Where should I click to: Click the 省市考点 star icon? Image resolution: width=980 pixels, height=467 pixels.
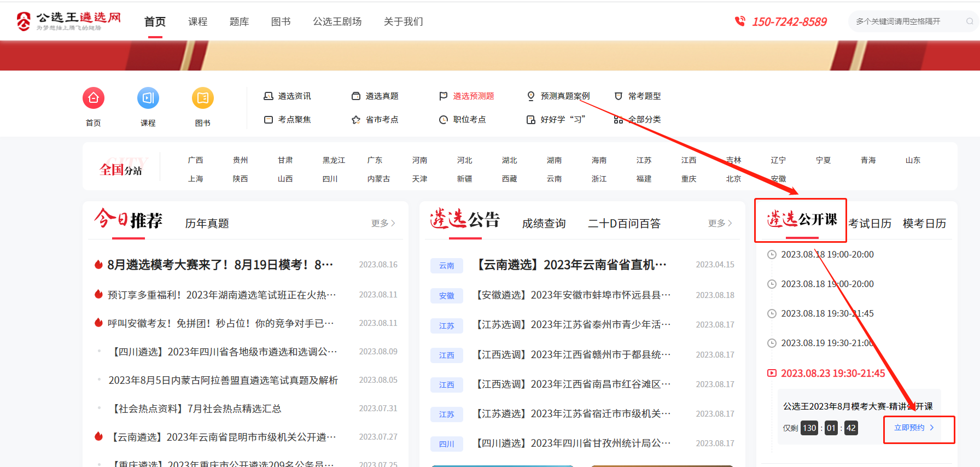[356, 119]
